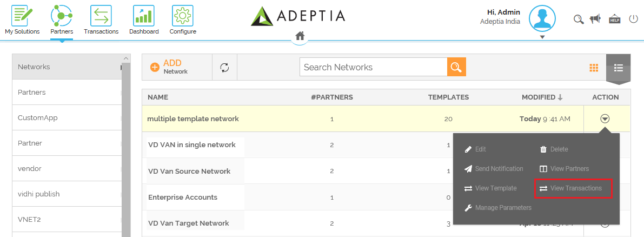The width and height of the screenshot is (644, 237).
Task: Open the Configure gear icon
Action: [182, 16]
